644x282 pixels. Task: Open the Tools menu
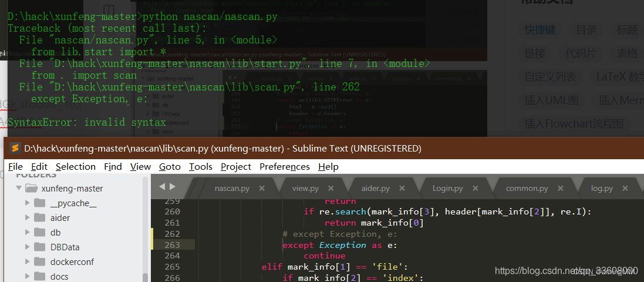point(200,166)
